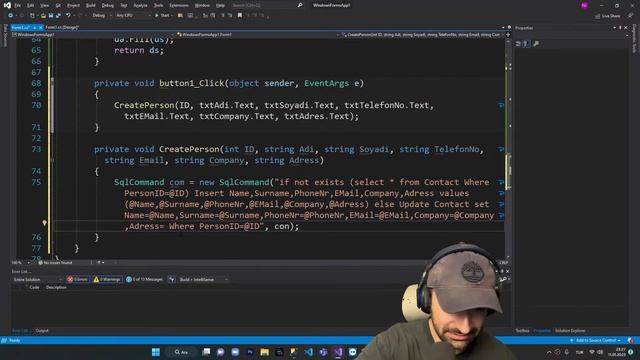Viewport: 640px width, 360px height.
Task: Switch to Toolbox tab at bottom right
Action: (522, 331)
